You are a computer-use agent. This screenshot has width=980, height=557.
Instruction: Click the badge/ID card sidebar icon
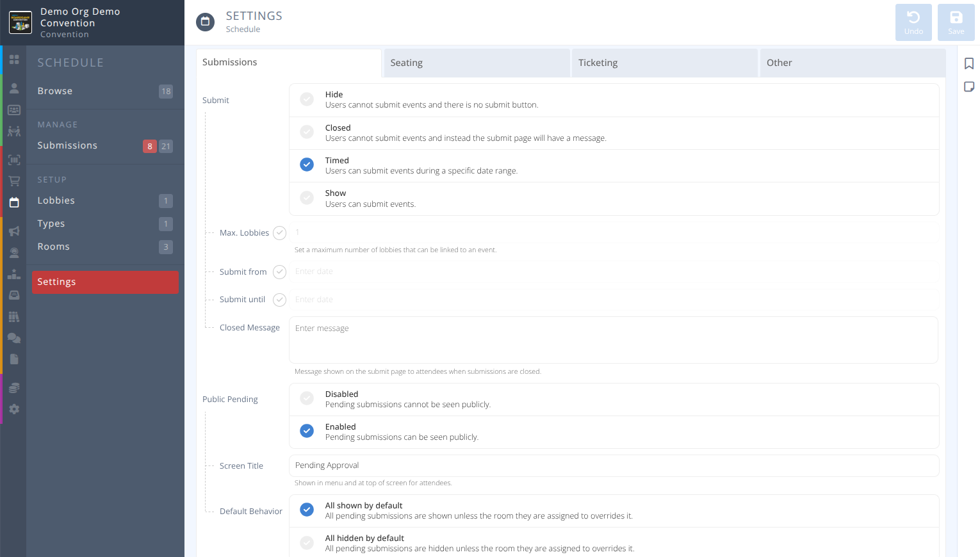(13, 109)
